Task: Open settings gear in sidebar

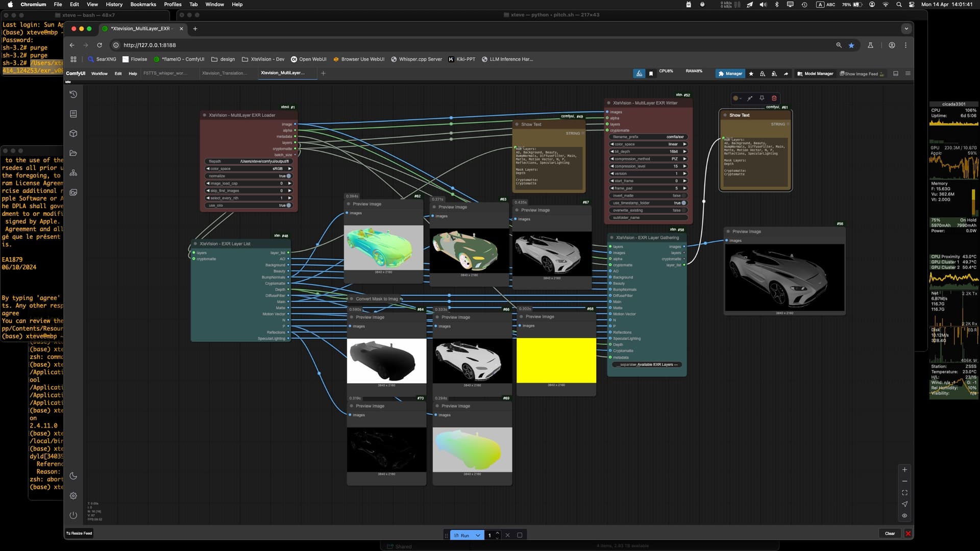Action: pyautogui.click(x=73, y=496)
